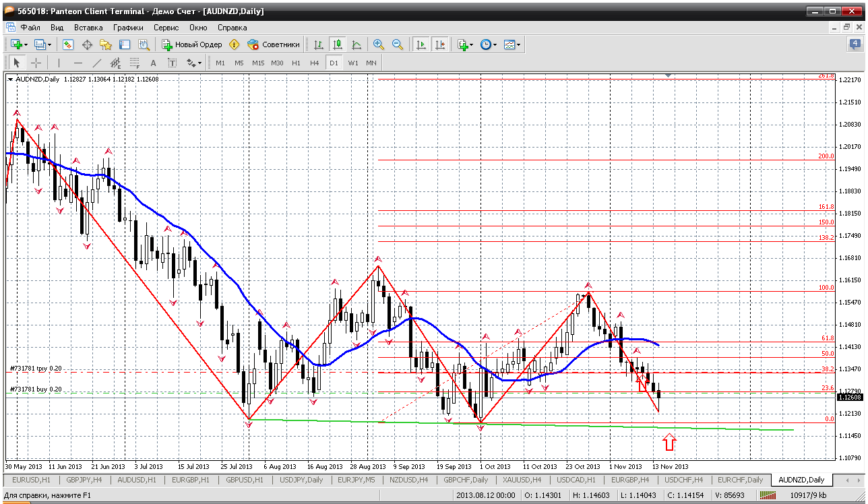
Task: Open the Вид menu
Action: tap(57, 28)
